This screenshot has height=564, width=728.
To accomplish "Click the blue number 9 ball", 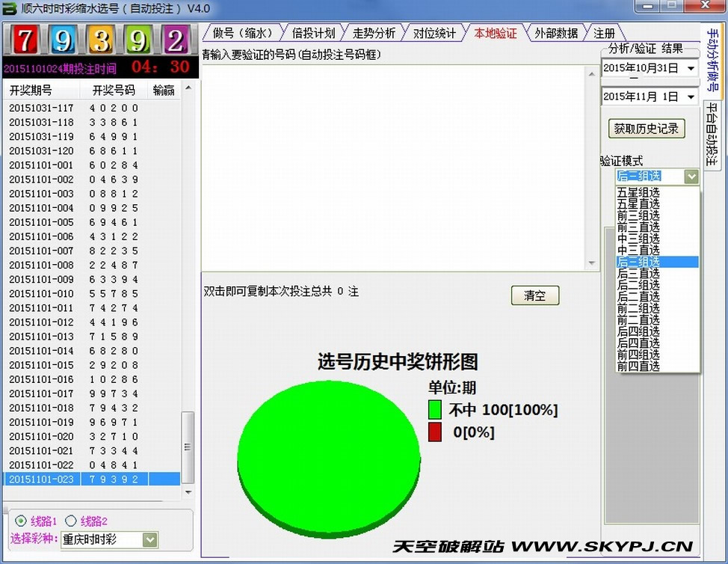I will click(63, 40).
